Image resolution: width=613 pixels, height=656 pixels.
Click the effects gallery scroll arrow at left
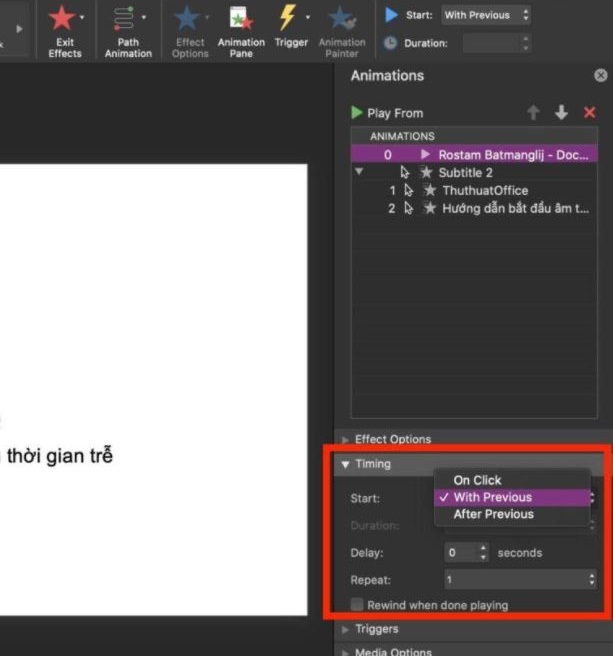[x=19, y=29]
